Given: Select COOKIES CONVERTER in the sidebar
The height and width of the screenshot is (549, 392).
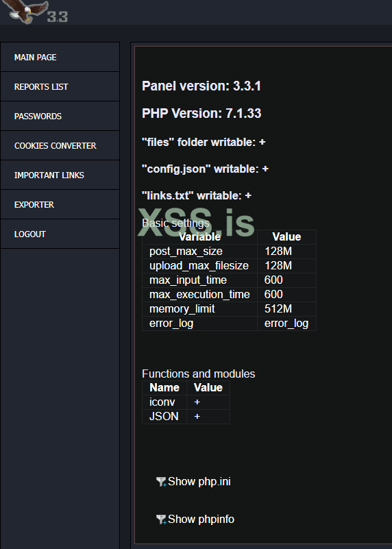Looking at the screenshot, I should (60, 145).
